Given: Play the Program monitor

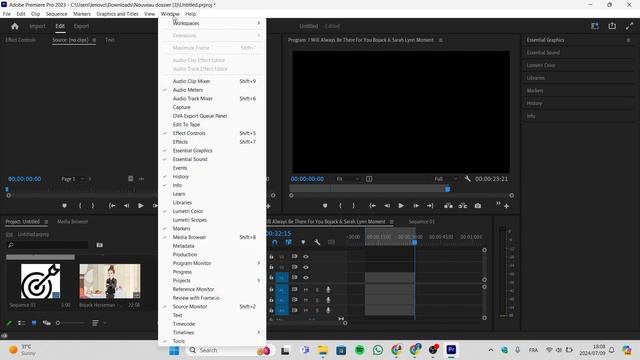Looking at the screenshot, I should click(401, 206).
